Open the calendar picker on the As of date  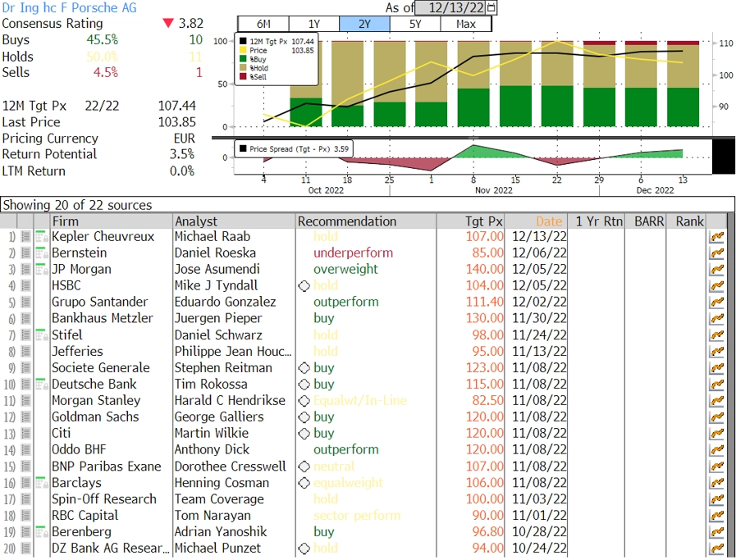[x=491, y=7]
